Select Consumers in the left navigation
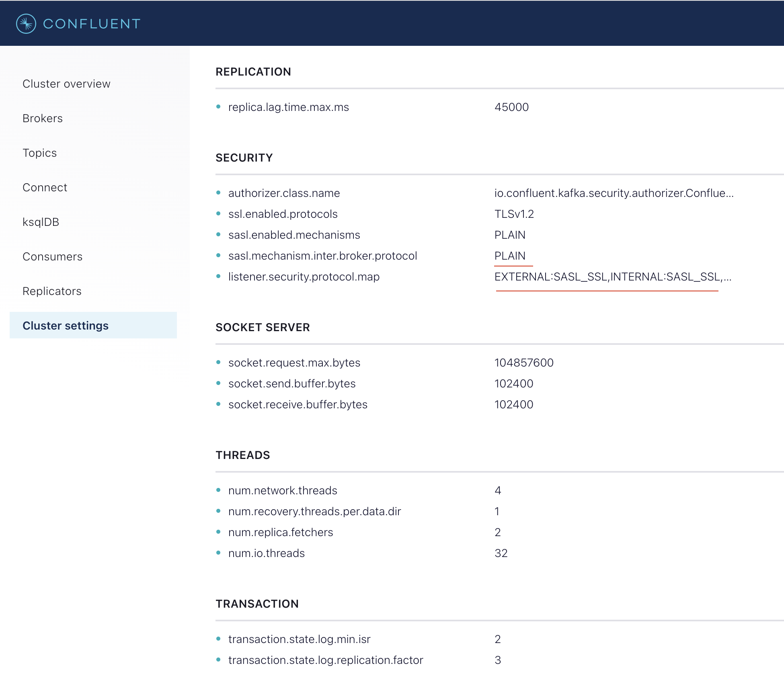Viewport: 784px width, 680px height. (52, 256)
